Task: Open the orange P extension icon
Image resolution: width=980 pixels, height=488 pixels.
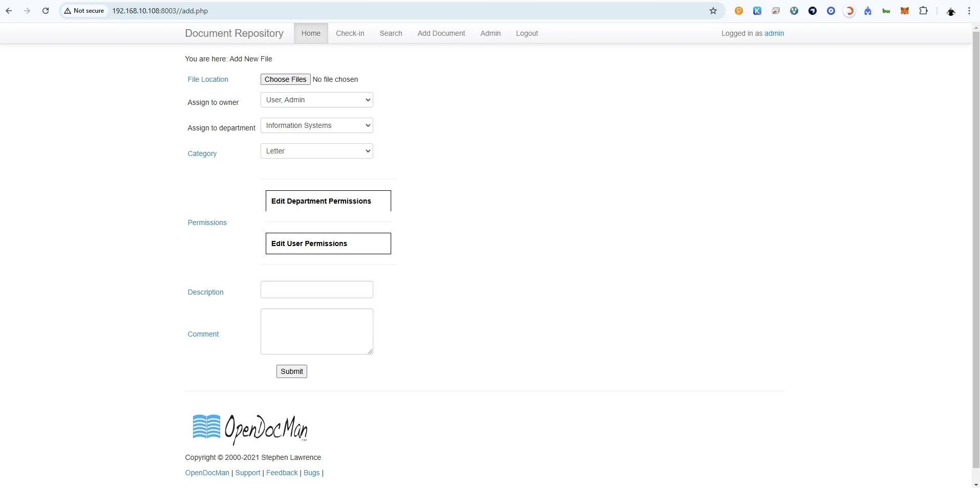Action: click(x=739, y=11)
